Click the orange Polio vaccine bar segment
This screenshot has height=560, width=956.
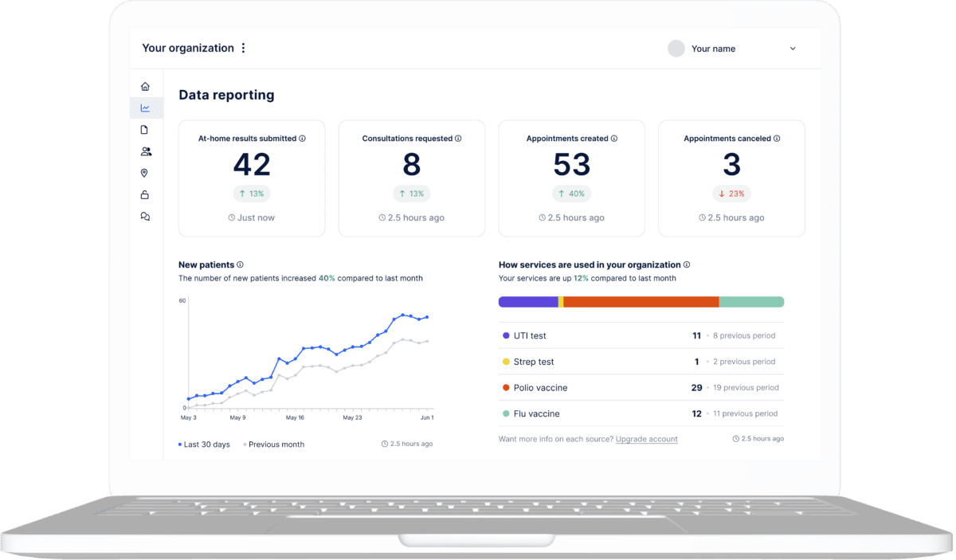pyautogui.click(x=641, y=302)
